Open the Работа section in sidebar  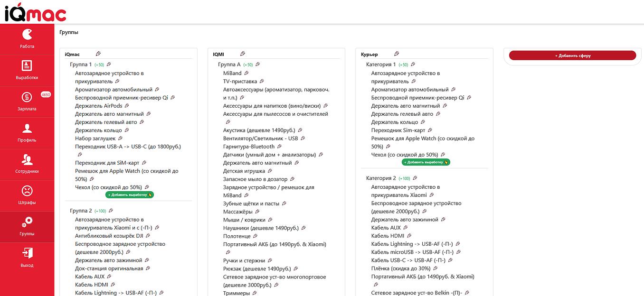point(27,39)
